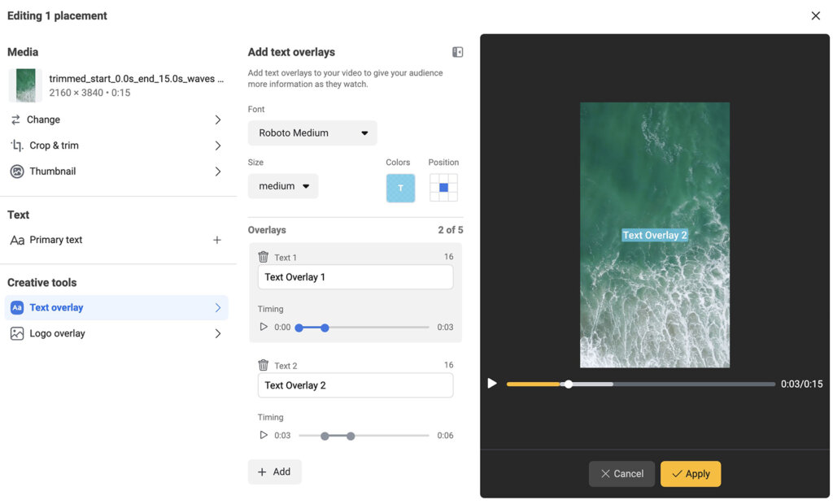Click the mobile preview icon

[457, 51]
